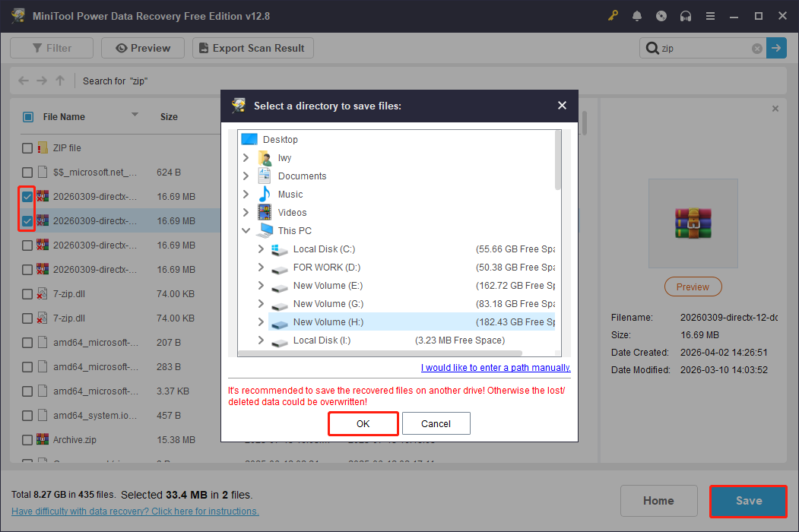The height and width of the screenshot is (532, 799).
Task: Open the hamburger menu in title bar
Action: (x=710, y=15)
